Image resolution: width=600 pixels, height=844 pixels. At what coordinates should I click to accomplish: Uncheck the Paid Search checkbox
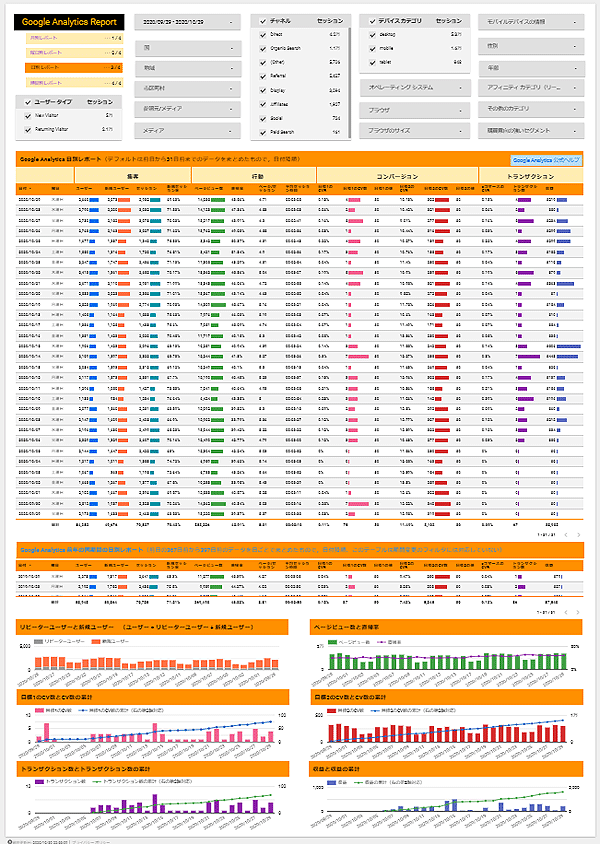click(x=263, y=132)
